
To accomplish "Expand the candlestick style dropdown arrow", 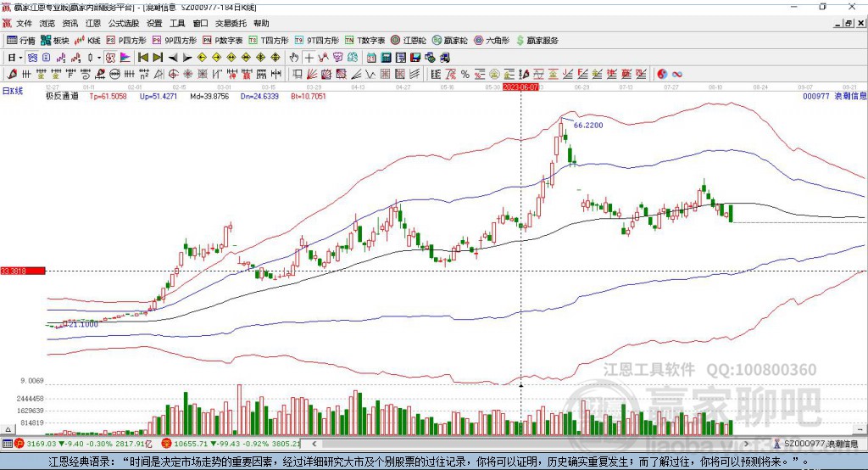I will point(99,58).
